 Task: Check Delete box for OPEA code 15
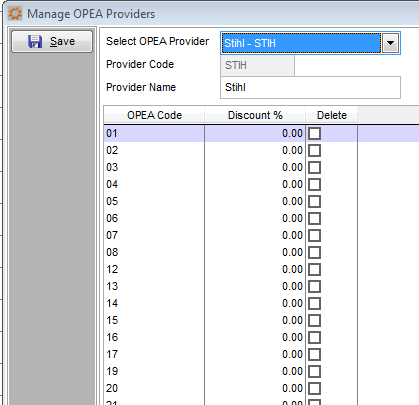pyautogui.click(x=314, y=321)
